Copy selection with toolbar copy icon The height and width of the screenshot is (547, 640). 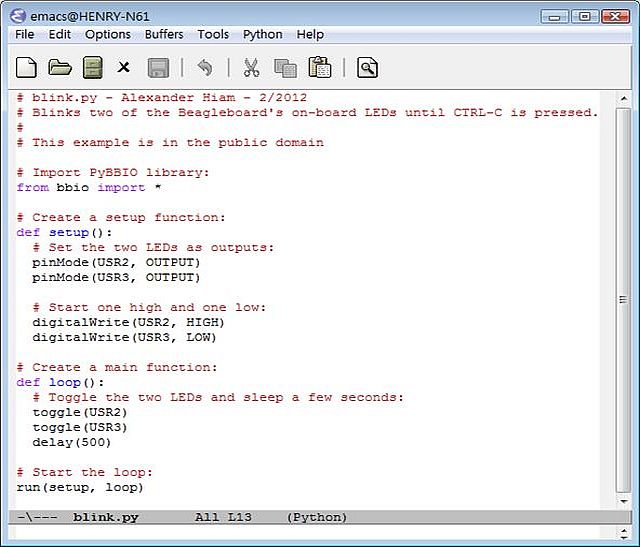click(x=285, y=68)
